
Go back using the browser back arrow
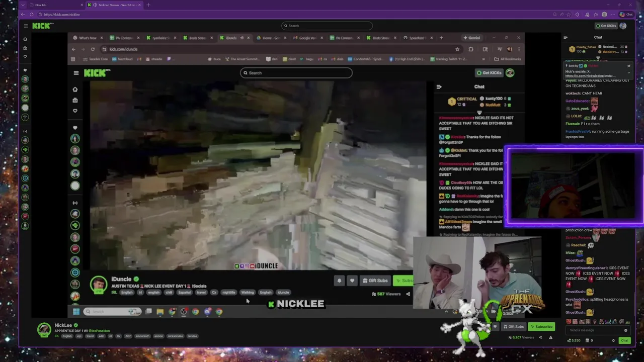coord(23,15)
